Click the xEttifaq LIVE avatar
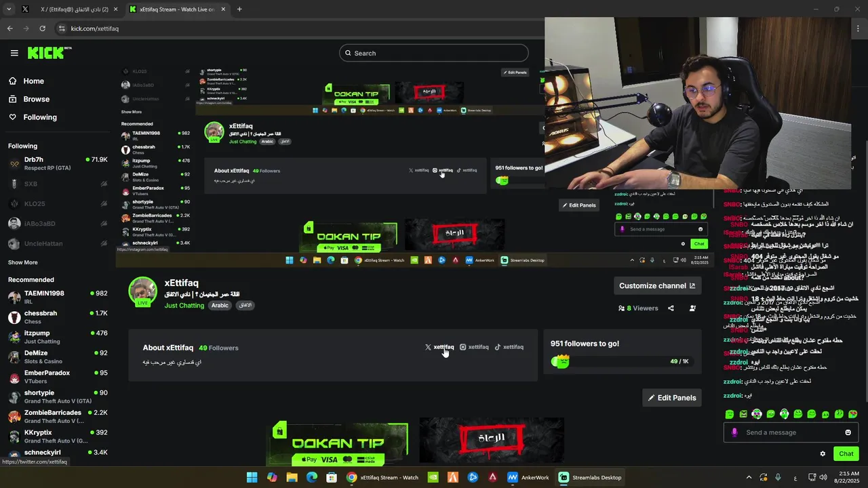868x488 pixels. 142,292
